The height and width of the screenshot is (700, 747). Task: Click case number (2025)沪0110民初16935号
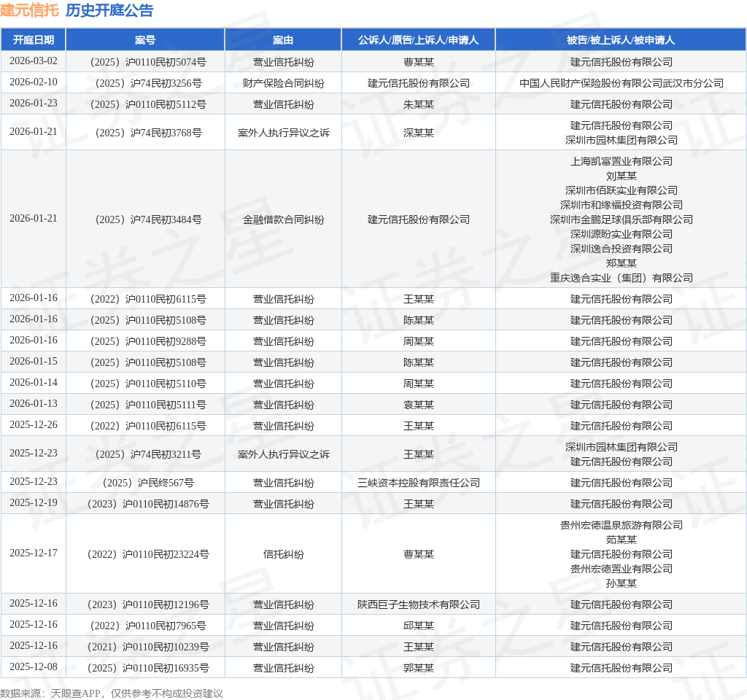tap(147, 668)
